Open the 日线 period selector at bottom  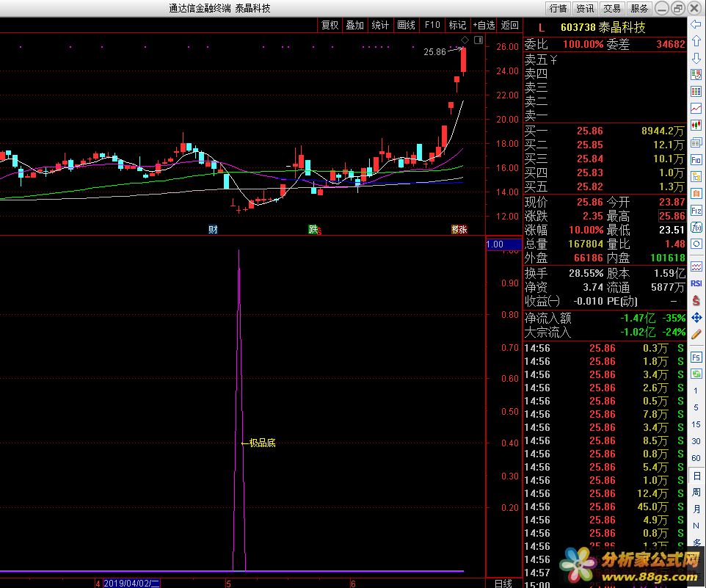[x=503, y=583]
